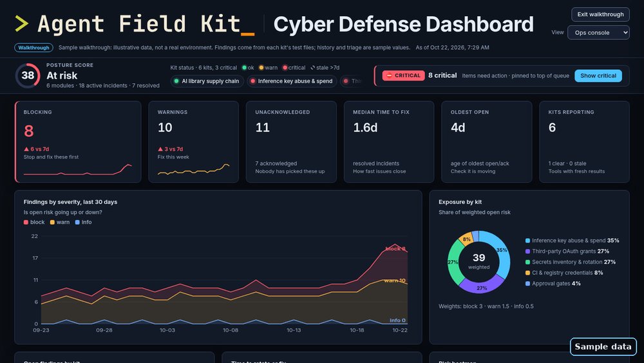Click 'Weights: block 3 · warn 1.5 · info 0.5' text
Image resolution: width=644 pixels, height=363 pixels.
tap(486, 306)
